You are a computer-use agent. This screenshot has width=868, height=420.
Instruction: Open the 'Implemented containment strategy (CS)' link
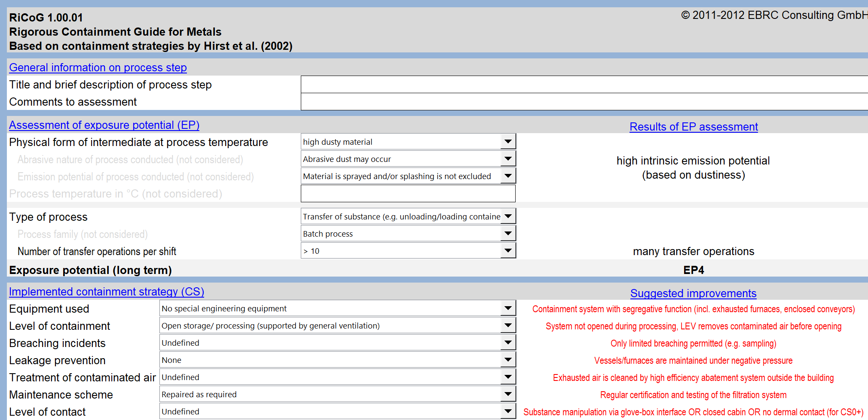107,292
